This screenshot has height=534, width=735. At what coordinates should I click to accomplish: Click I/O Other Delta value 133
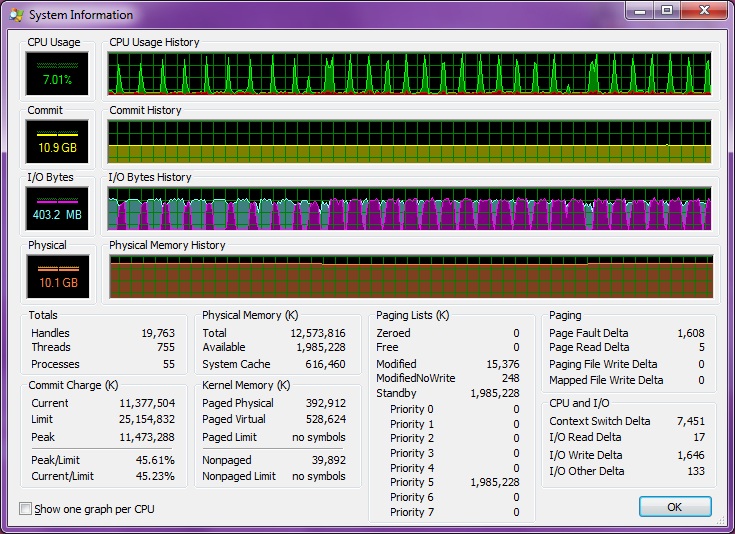696,471
